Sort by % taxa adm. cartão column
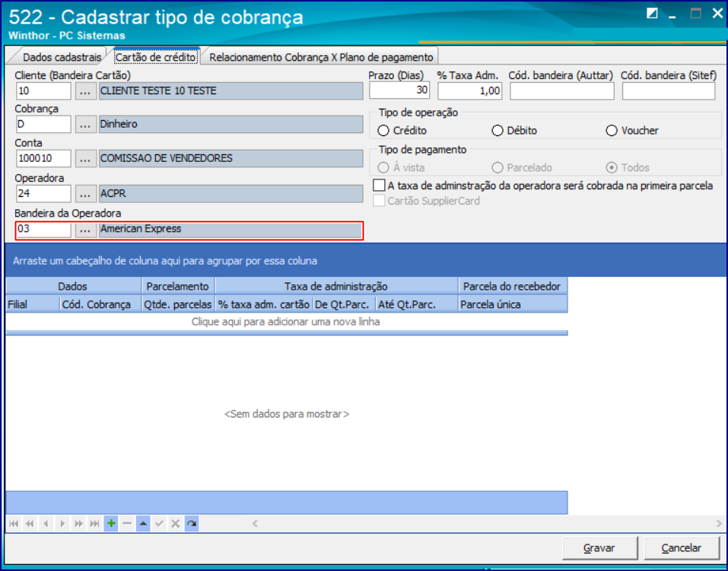This screenshot has height=571, width=728. coord(264,305)
